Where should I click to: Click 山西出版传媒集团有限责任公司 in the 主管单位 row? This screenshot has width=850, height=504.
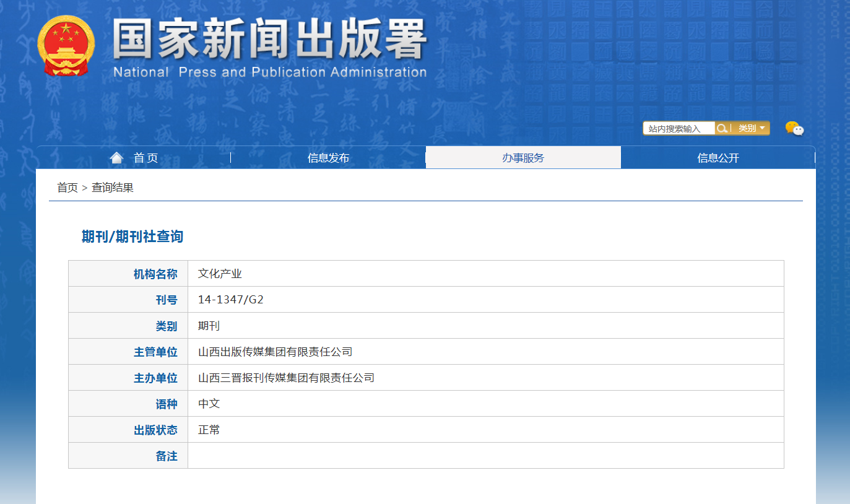click(x=275, y=352)
